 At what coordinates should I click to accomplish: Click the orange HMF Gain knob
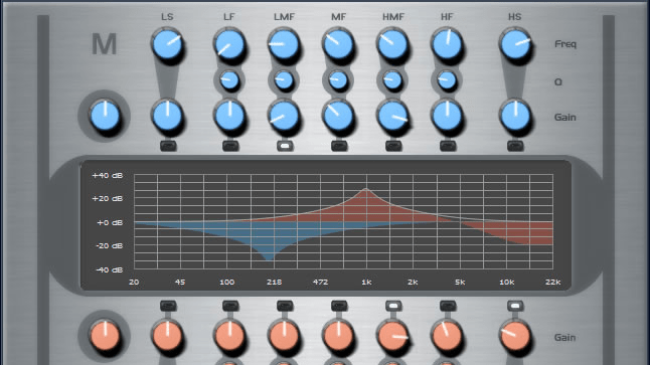coord(393,335)
